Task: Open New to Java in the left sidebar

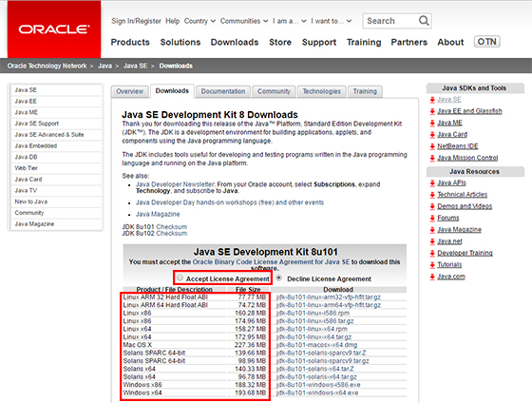Action: 56,201
